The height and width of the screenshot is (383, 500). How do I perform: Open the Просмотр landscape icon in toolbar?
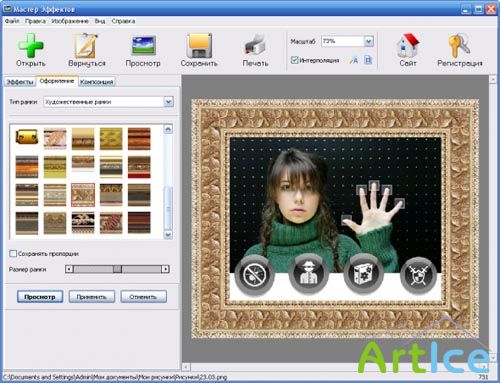click(x=143, y=46)
